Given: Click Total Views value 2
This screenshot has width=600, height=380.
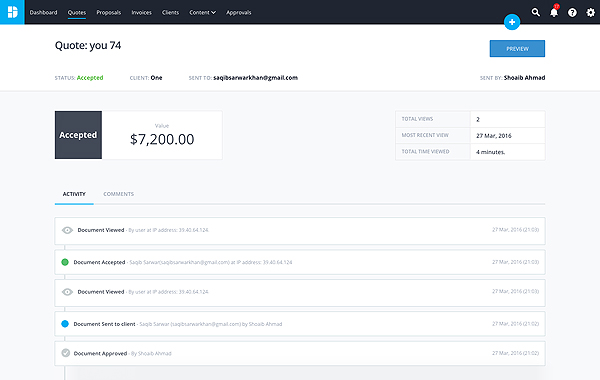Looking at the screenshot, I should pyautogui.click(x=478, y=119).
